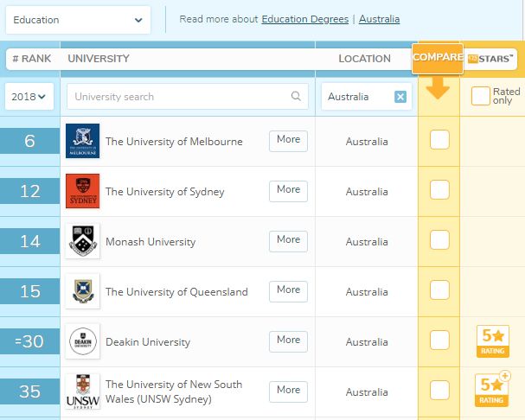Image resolution: width=525 pixels, height=420 pixels.
Task: Clear the Australia location filter
Action: coord(400,97)
